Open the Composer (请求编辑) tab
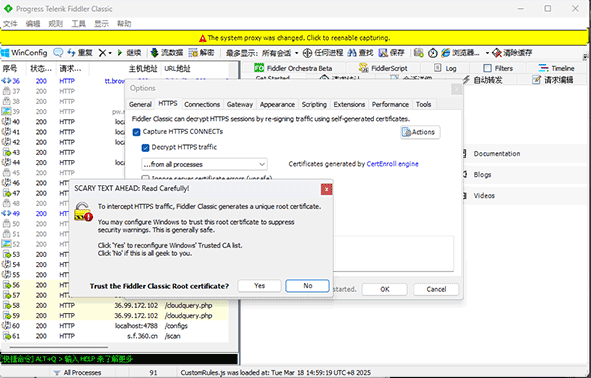Screen dimensions: 591x378 (x=552, y=80)
